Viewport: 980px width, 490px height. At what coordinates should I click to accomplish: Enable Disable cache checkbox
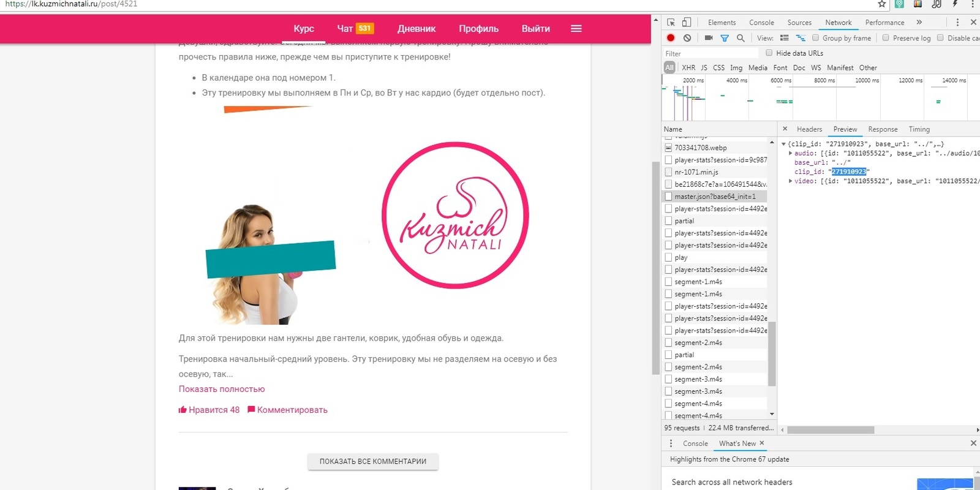tap(940, 38)
